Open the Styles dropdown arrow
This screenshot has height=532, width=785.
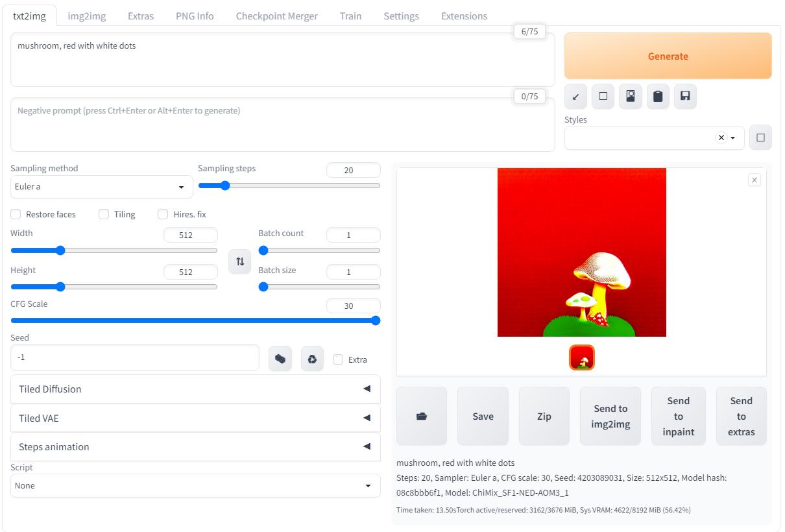733,138
